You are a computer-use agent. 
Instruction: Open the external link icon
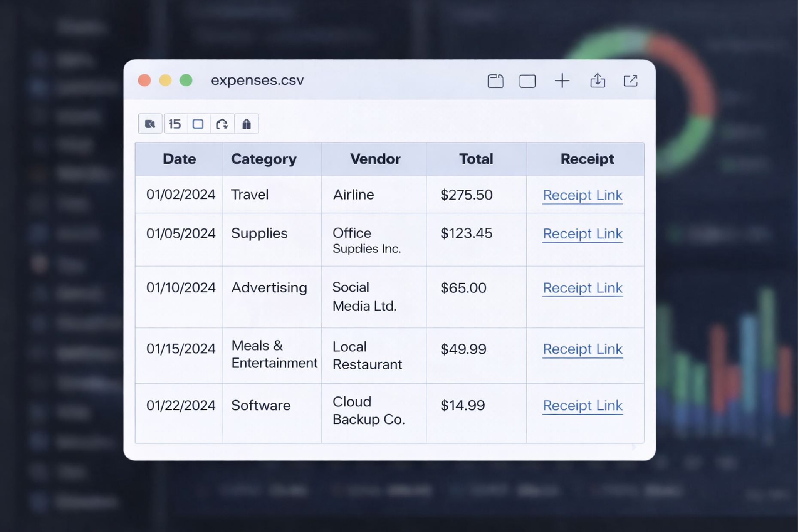(x=631, y=81)
